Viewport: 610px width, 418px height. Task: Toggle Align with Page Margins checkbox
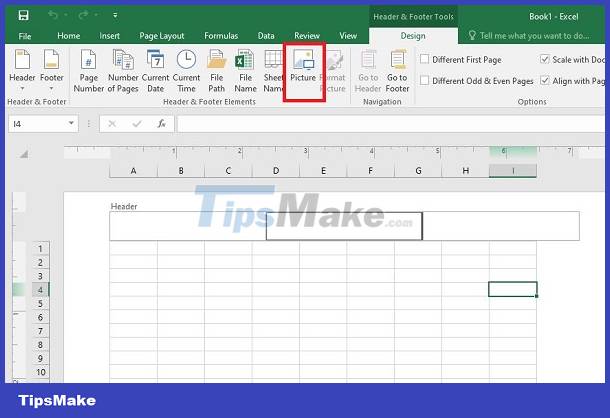point(545,81)
